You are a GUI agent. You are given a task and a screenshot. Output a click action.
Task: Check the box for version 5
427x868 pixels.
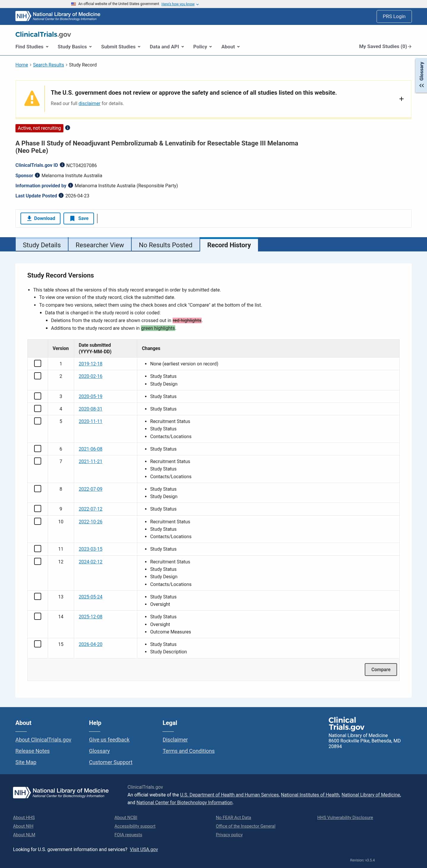coord(38,421)
